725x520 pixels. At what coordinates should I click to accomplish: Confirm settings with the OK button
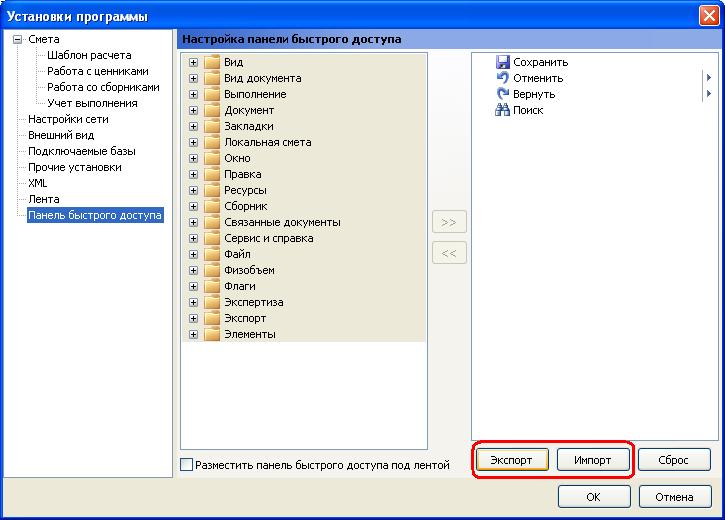click(593, 496)
